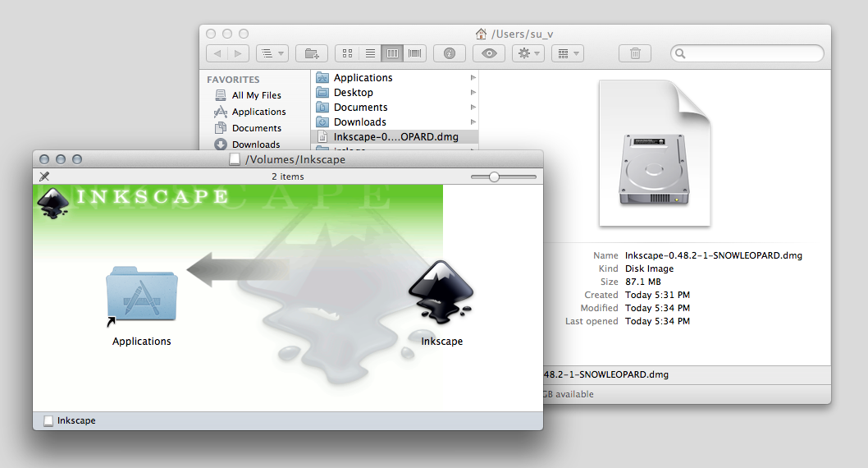Click the Delete trash toolbar button
This screenshot has height=468, width=868.
[x=634, y=53]
